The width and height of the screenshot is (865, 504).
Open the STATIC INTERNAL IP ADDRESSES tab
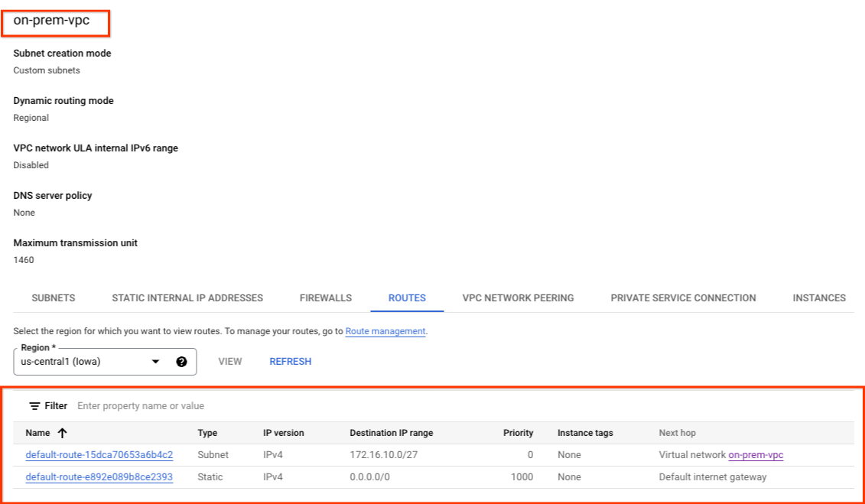(x=187, y=298)
